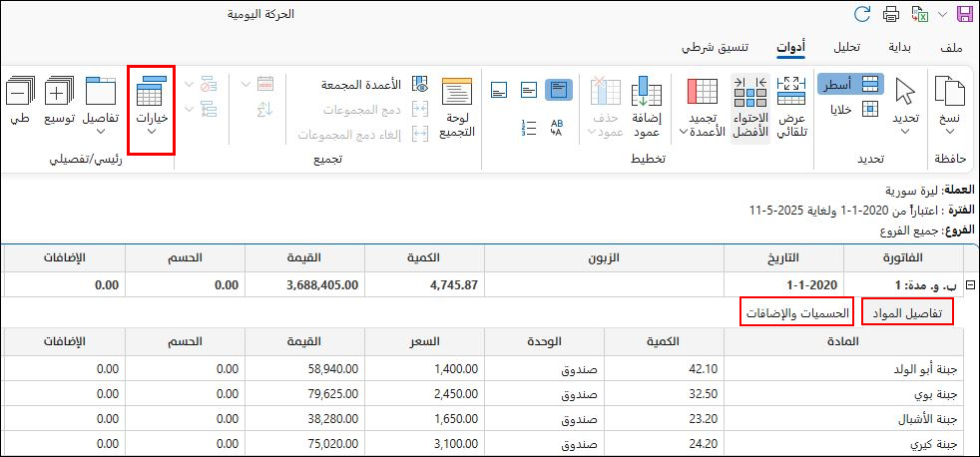Click the numbered list 1-2-3 icon
The height and width of the screenshot is (457, 980).
tap(528, 128)
